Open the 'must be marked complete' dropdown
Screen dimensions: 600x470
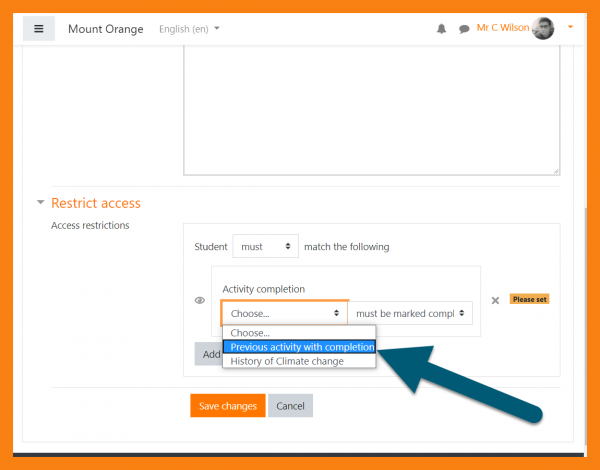tap(410, 313)
